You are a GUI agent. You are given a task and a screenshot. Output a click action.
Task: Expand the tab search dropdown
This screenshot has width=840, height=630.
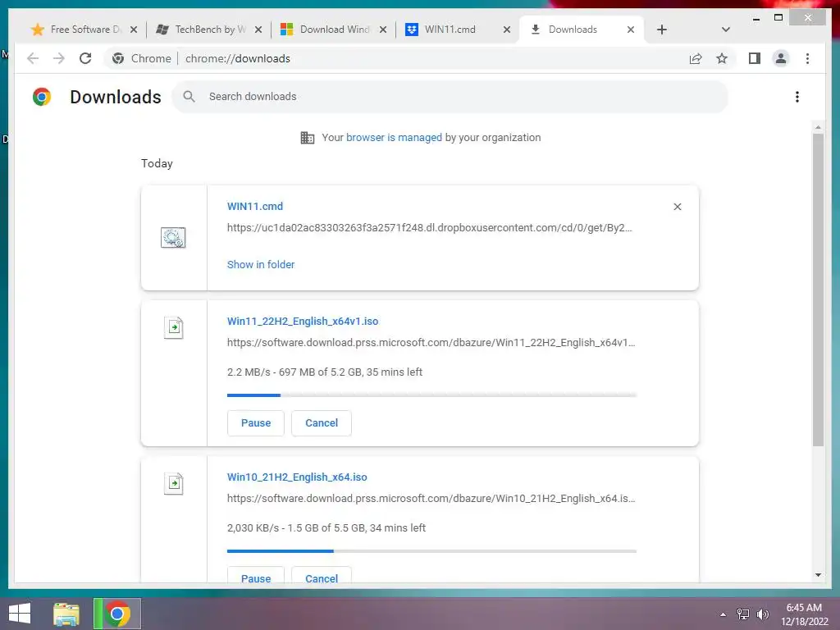(726, 30)
